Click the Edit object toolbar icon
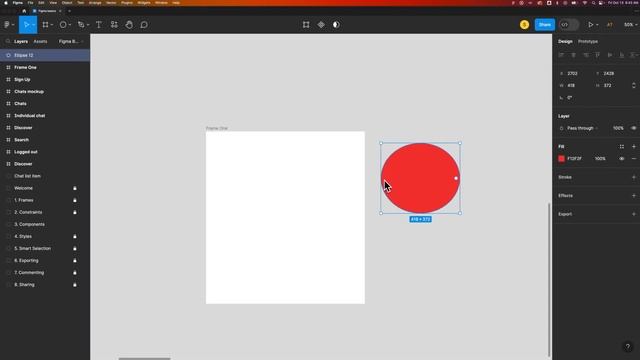The width and height of the screenshot is (640, 360). click(306, 25)
